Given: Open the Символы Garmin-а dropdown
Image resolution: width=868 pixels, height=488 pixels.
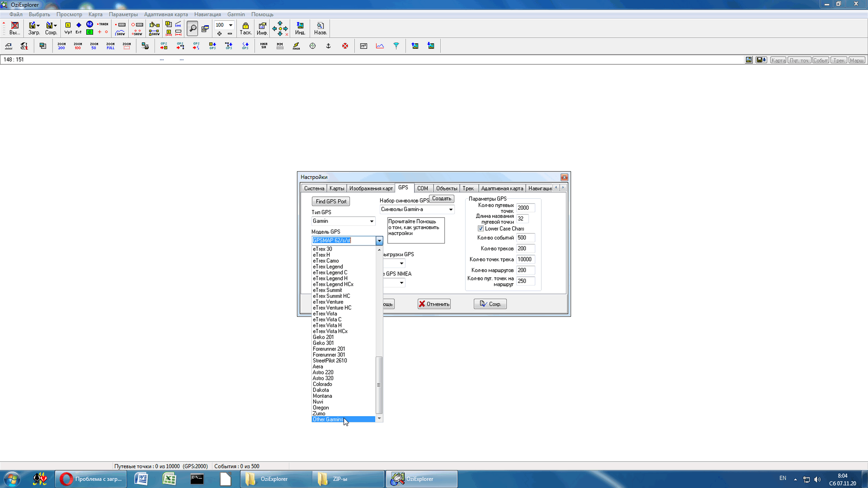Looking at the screenshot, I should pos(450,209).
